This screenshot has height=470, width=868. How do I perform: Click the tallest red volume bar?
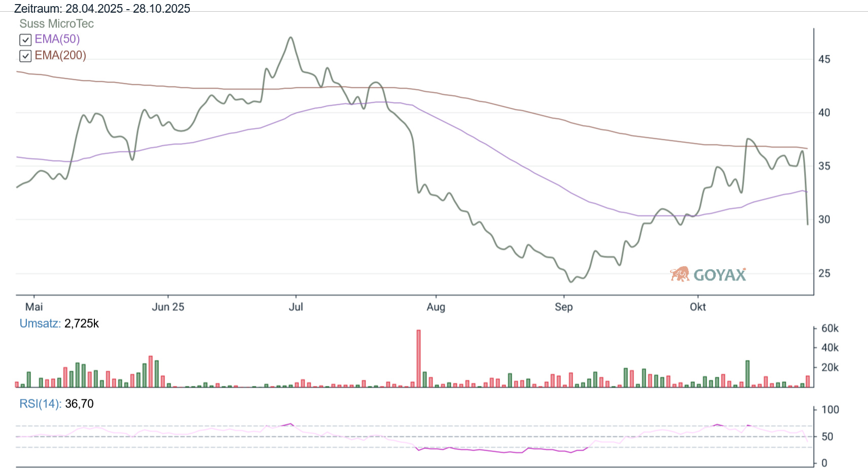tap(419, 358)
